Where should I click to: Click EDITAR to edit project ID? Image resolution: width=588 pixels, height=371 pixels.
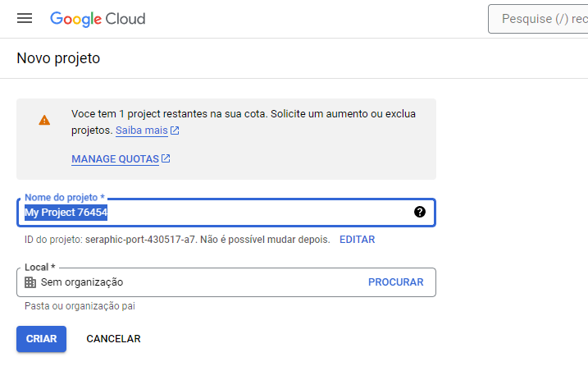tap(357, 240)
